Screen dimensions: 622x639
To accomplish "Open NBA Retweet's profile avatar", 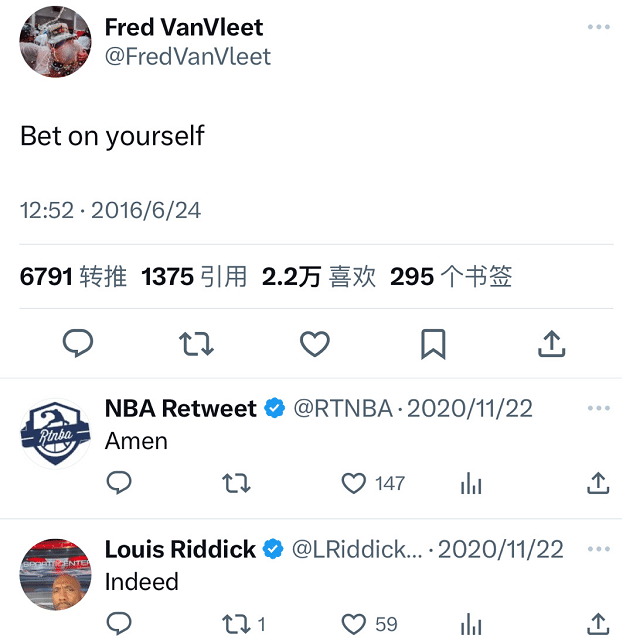I will (x=56, y=432).
